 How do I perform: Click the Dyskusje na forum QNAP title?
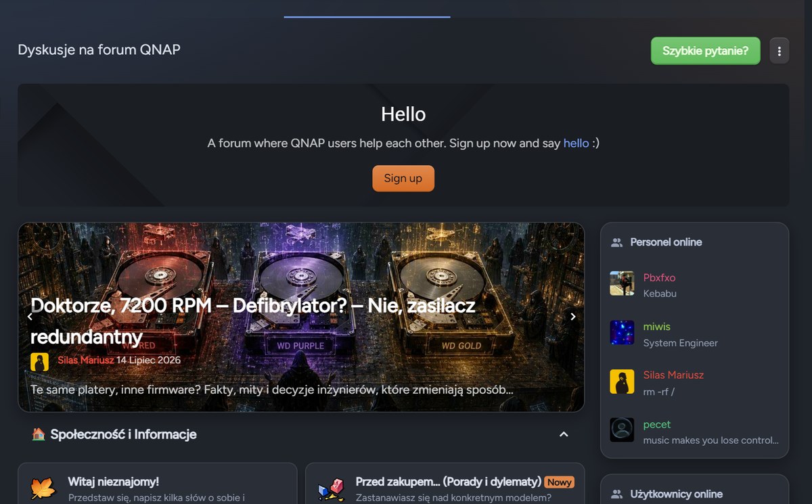click(x=99, y=50)
